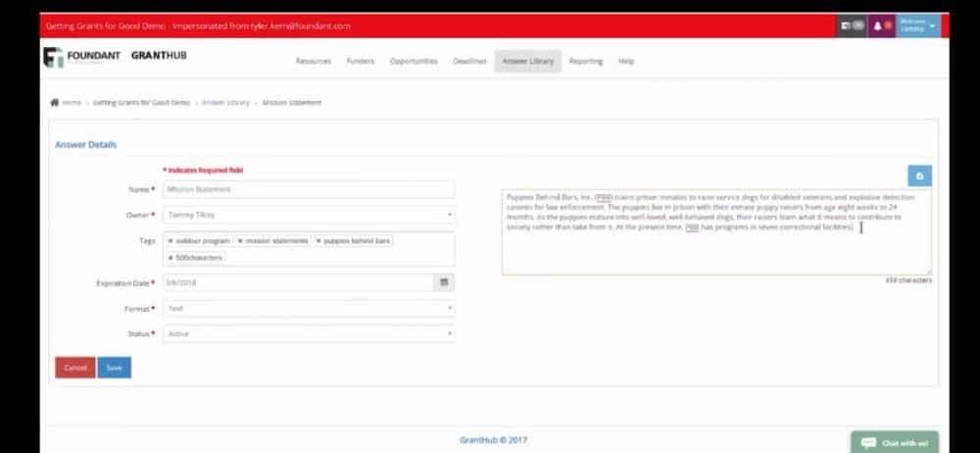This screenshot has height=453, width=980.
Task: Open the calendar date picker icon
Action: click(x=444, y=282)
